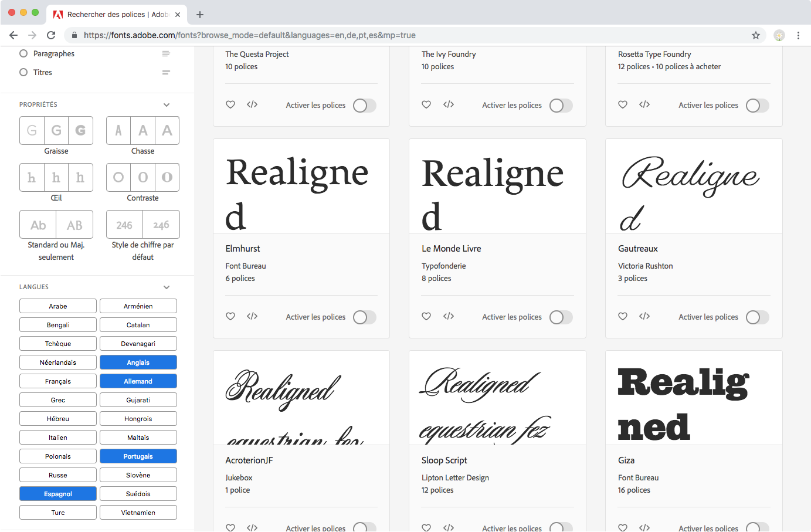Favorite Gautreaux using the heart icon
811x532 pixels.
(623, 316)
